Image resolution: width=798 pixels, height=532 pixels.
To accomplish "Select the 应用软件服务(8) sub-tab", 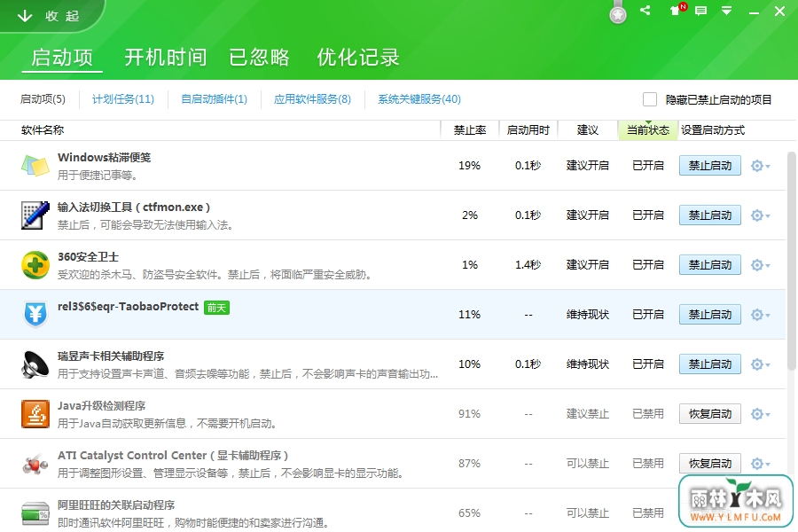I will point(312,99).
